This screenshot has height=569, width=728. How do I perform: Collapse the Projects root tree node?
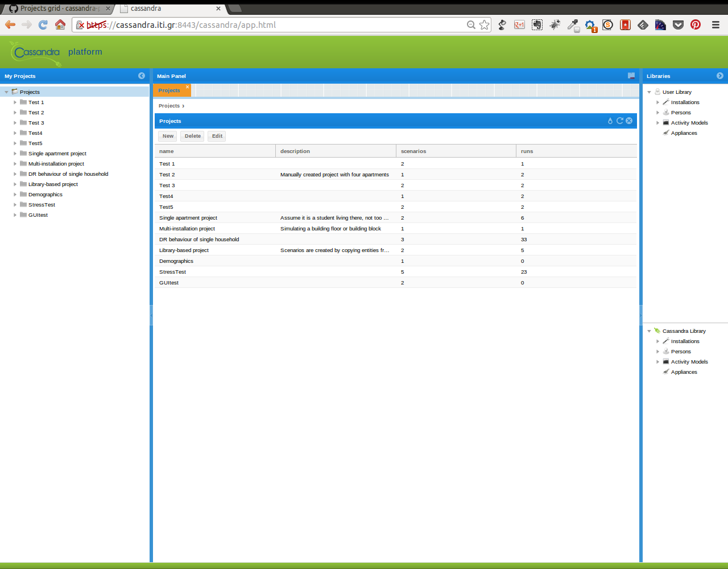(x=6, y=92)
